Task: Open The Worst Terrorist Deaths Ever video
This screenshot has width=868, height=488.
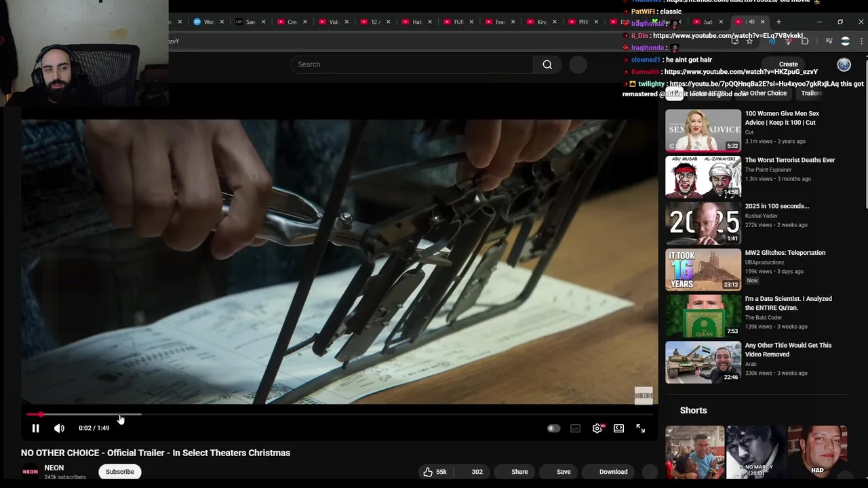Action: click(790, 160)
